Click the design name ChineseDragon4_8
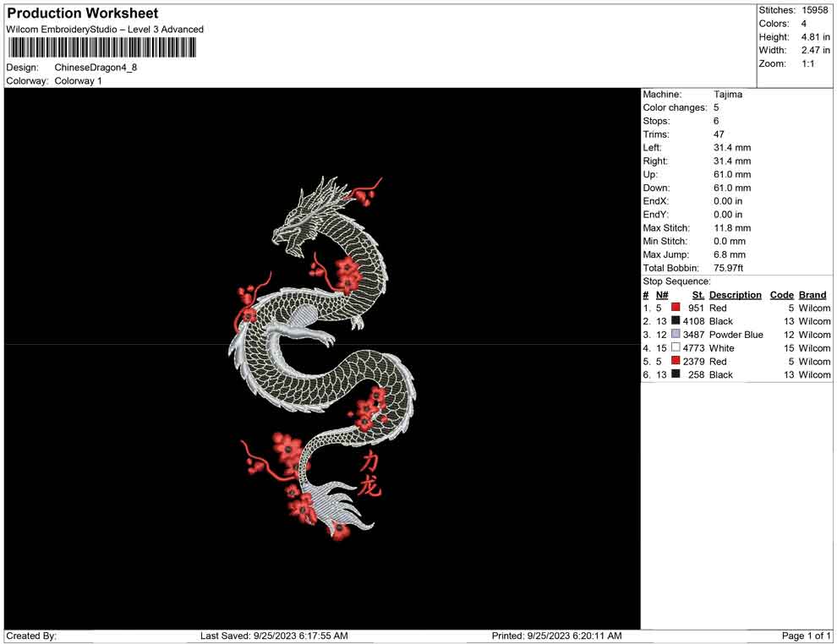Screen dimensions: 837x644 (x=96, y=68)
